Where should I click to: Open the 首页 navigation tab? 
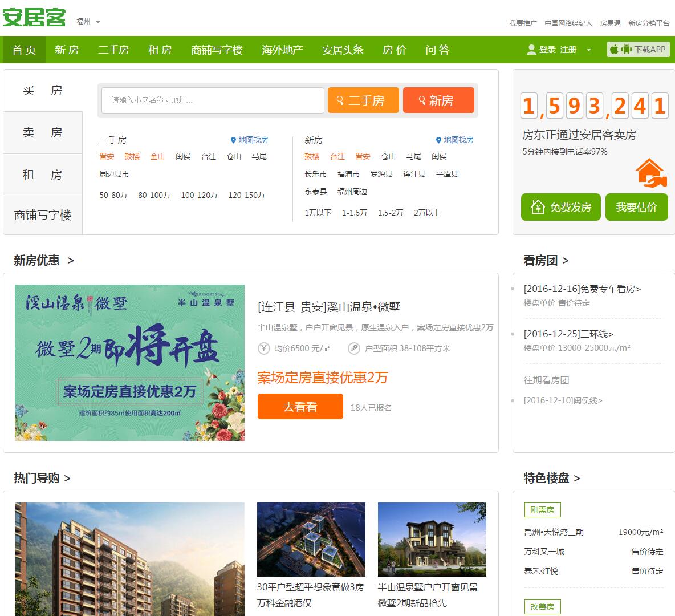click(24, 50)
